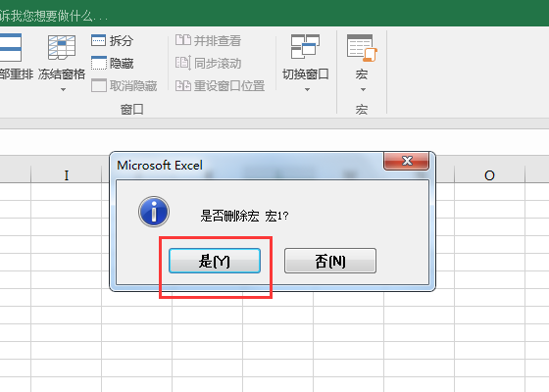Confirm deletion with 是(Y) button

pyautogui.click(x=215, y=261)
